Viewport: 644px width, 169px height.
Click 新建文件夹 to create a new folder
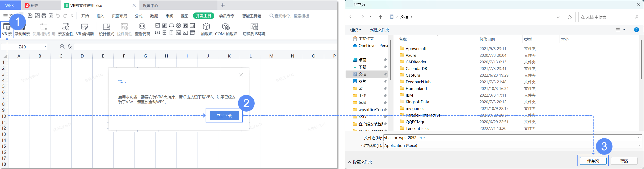coord(379,30)
